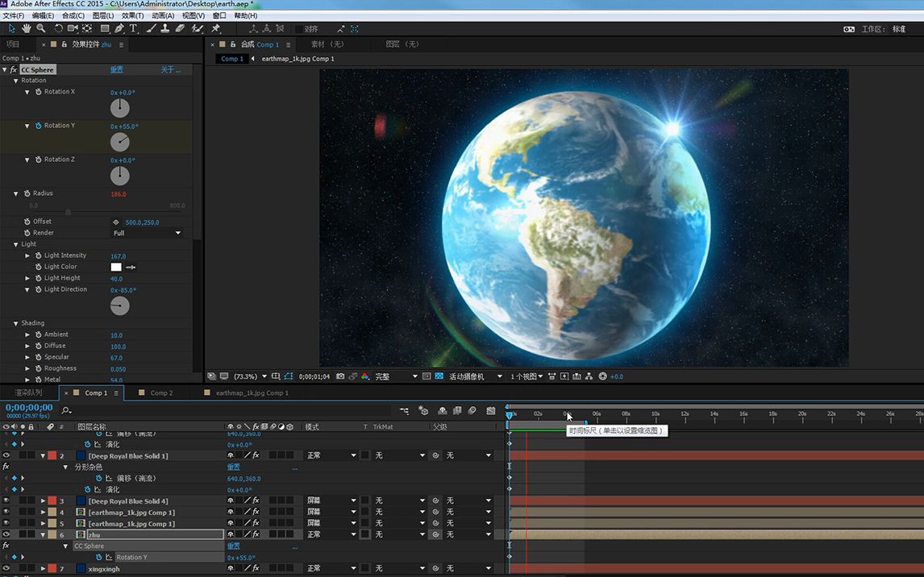Expand the Deep Royal Blue Solid 4 layer
Viewport: 924px width, 577px height.
pos(43,501)
